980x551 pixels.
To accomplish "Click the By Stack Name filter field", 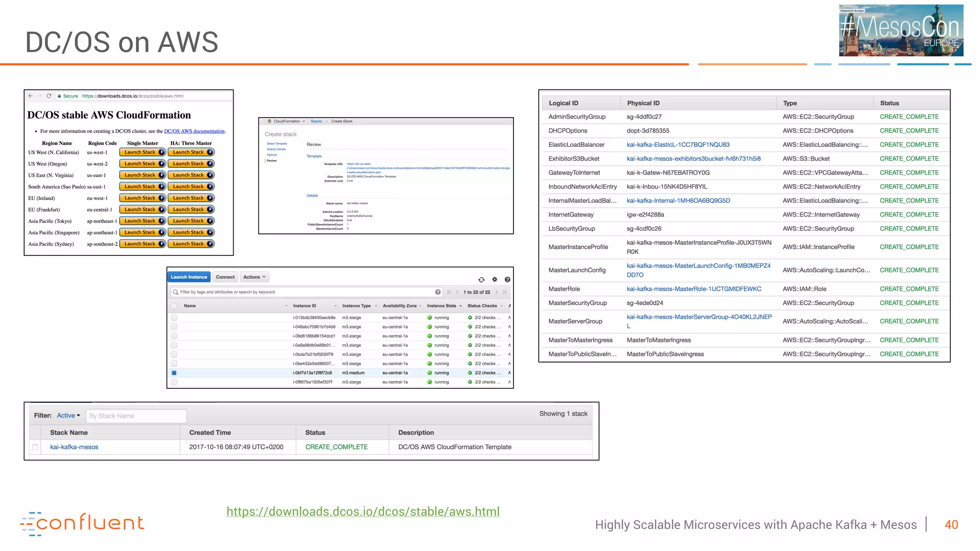I will coord(136,416).
